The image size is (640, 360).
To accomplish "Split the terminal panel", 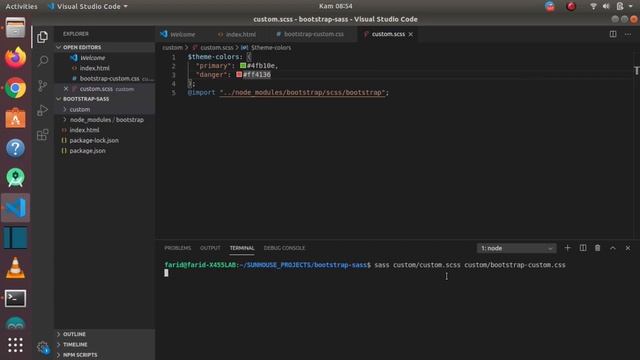I will point(583,248).
